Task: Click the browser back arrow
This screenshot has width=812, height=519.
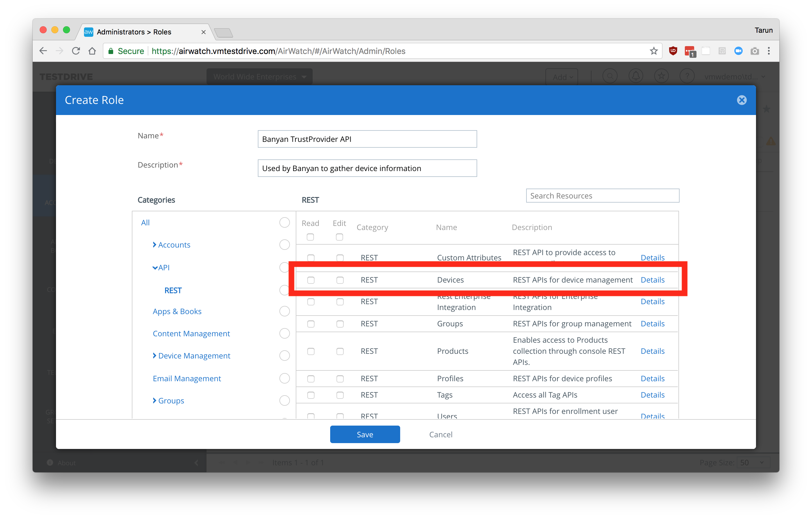Action: (43, 51)
